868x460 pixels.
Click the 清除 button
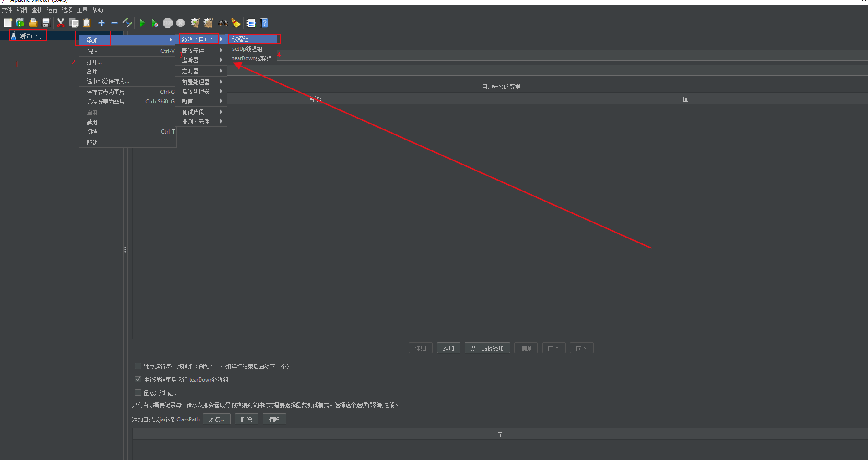(x=274, y=419)
